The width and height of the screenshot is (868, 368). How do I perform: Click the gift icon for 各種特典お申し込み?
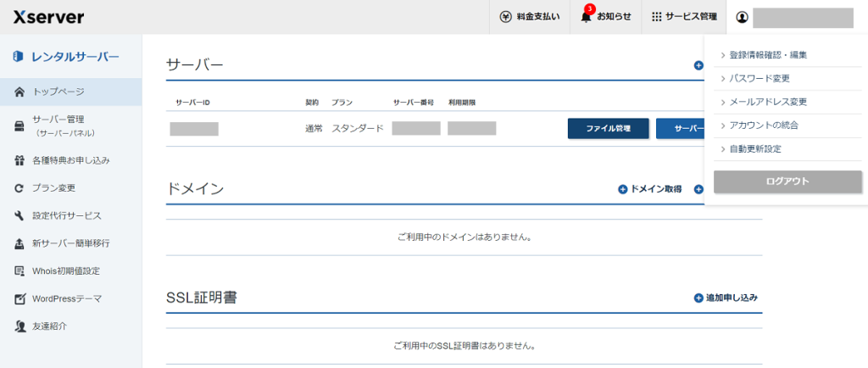(19, 161)
